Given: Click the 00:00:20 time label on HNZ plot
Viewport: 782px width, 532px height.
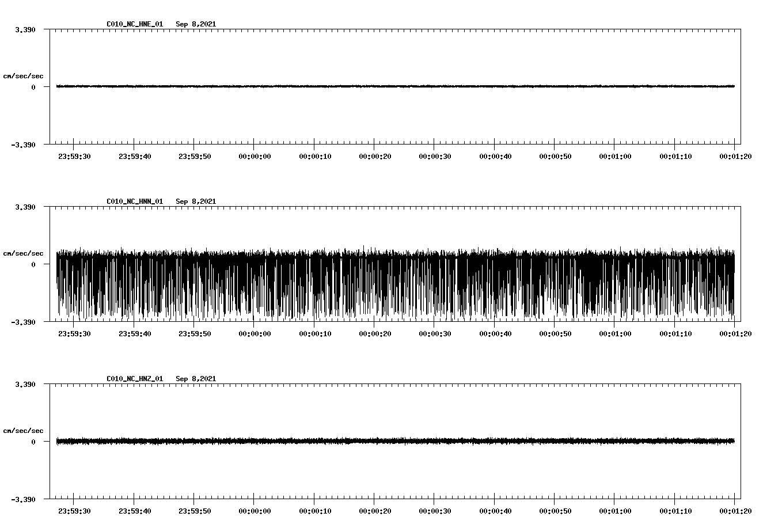Looking at the screenshot, I should click(375, 511).
